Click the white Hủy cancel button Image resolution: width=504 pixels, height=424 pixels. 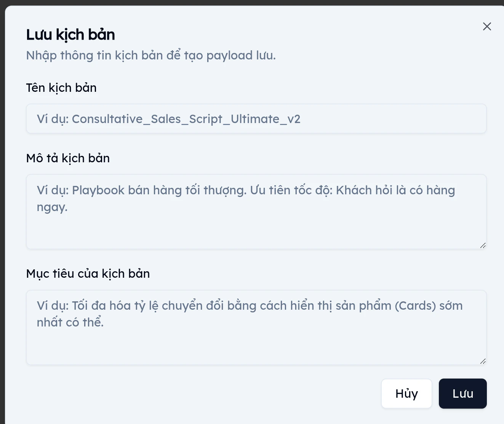coord(406,394)
